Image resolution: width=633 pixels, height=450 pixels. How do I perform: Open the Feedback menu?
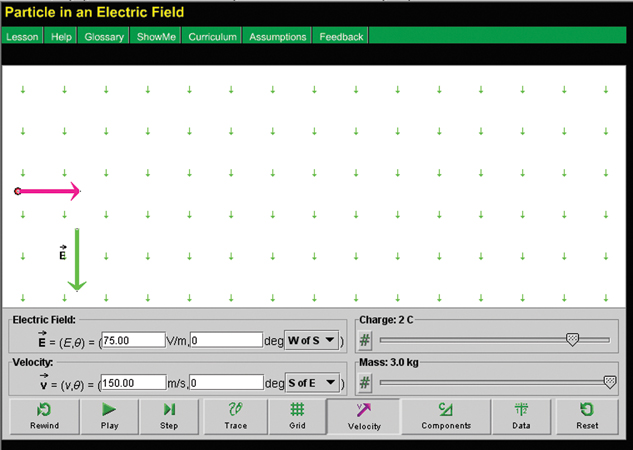(x=341, y=37)
